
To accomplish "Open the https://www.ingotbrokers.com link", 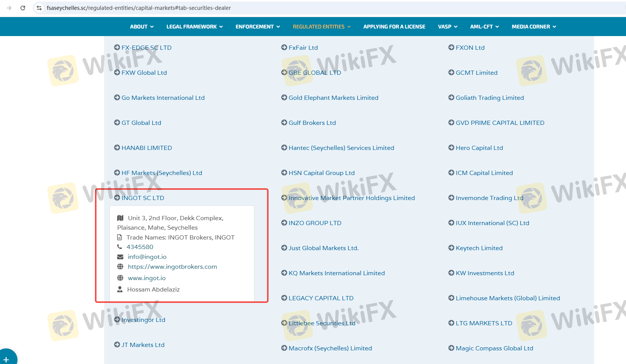I will tap(172, 267).
